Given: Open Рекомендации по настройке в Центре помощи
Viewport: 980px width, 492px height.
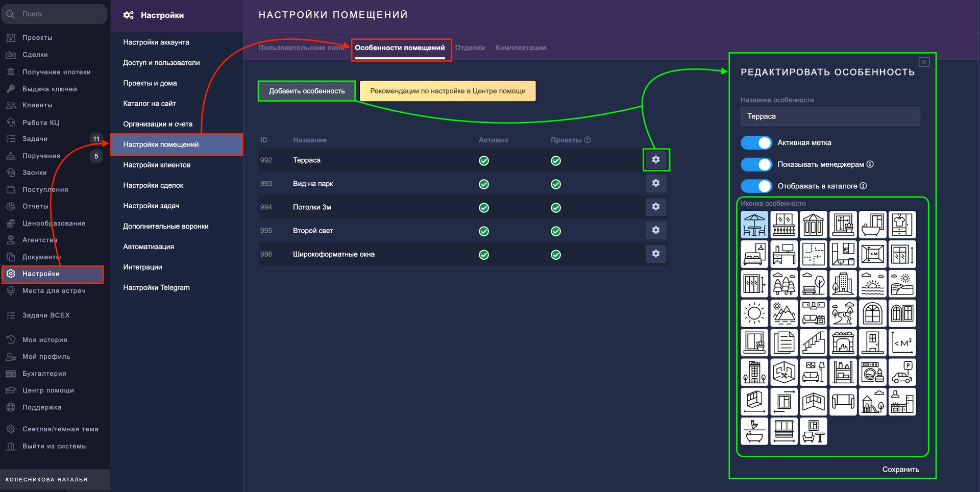Looking at the screenshot, I should click(x=448, y=91).
